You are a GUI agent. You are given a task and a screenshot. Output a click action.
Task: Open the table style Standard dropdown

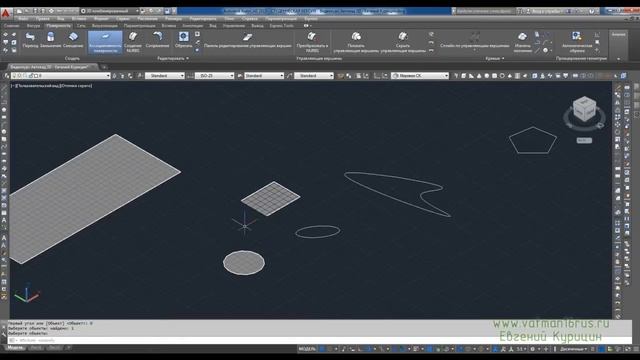pos(264,76)
